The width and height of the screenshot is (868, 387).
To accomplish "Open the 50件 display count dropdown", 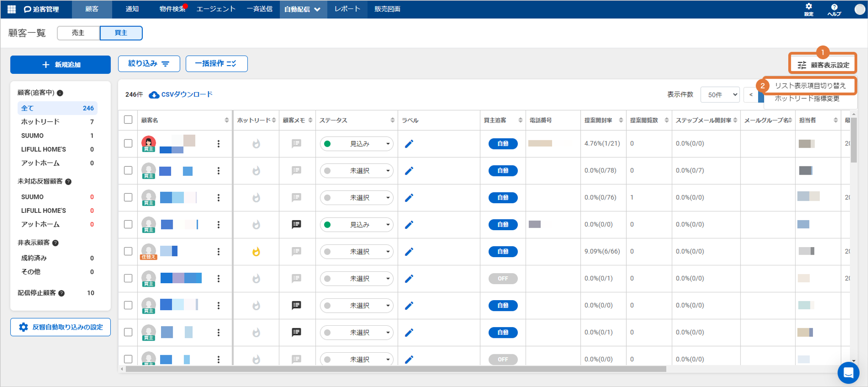I will (720, 95).
